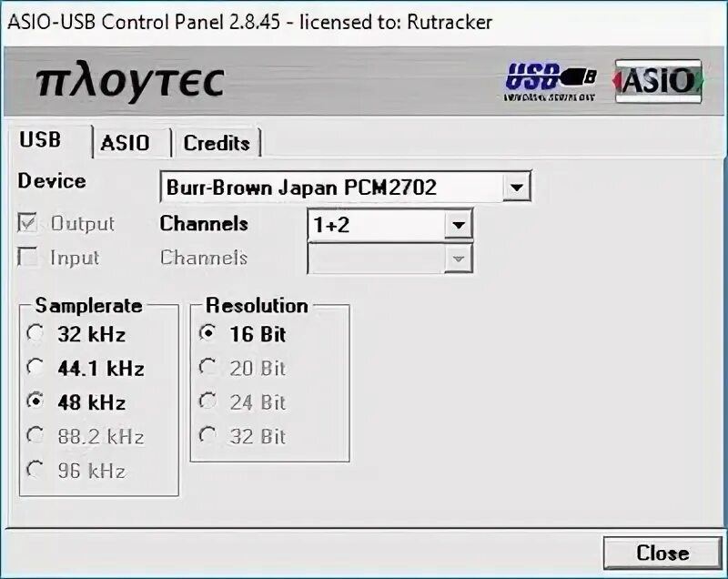Select the 88.2 kHz samplerate
The image size is (728, 579).
click(x=35, y=435)
